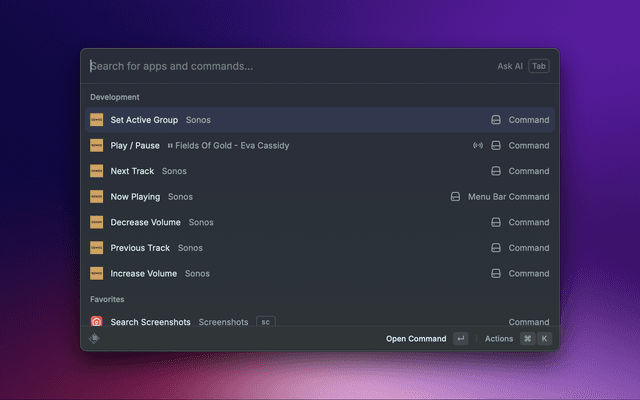Choose the Now Playing menu bar command
The height and width of the screenshot is (400, 640).
tap(135, 197)
